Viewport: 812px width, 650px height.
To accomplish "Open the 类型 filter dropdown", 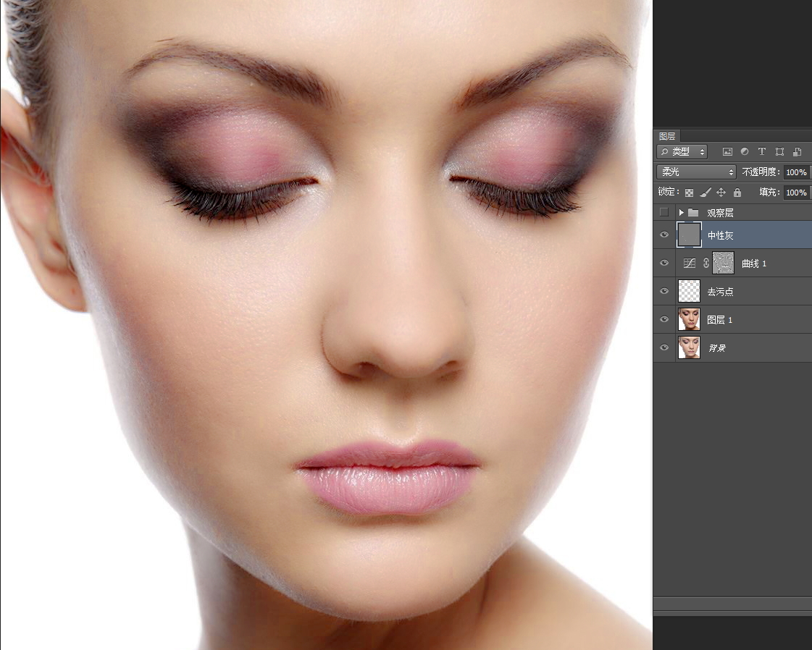I will [x=682, y=151].
